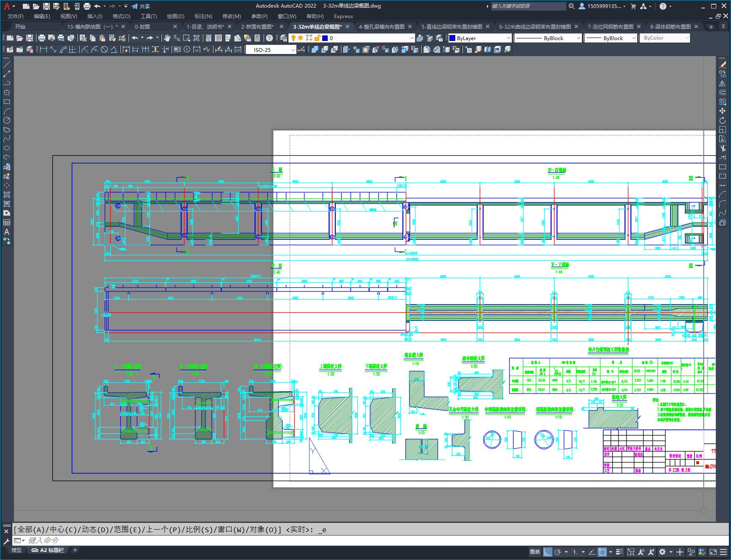Open the Layer Properties manager icon
This screenshot has width=731, height=560.
[283, 38]
